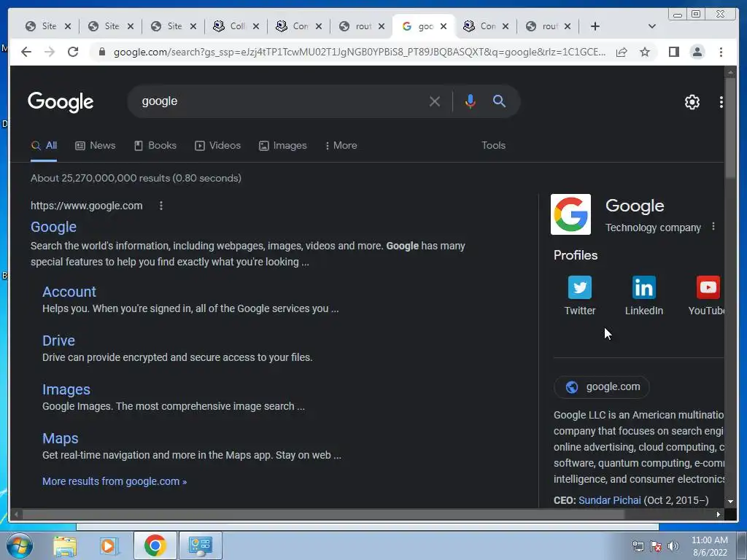The height and width of the screenshot is (560, 747).
Task: Close the active google search tab
Action: [444, 26]
